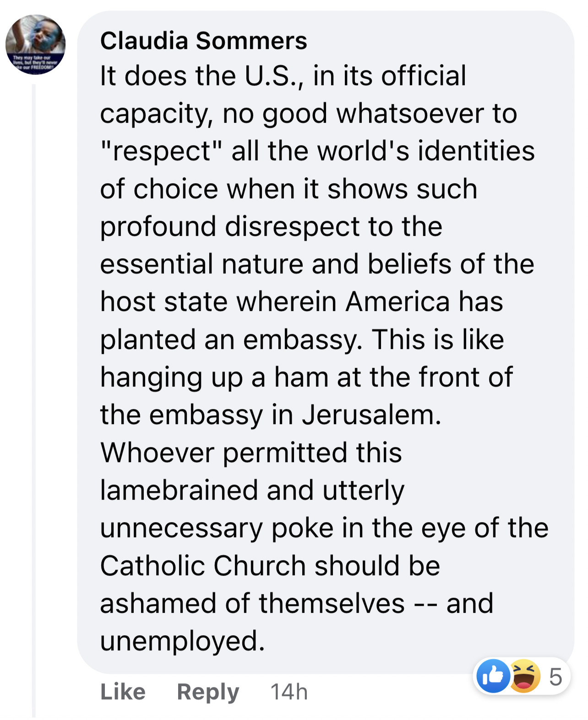Screen dimensions: 588x720
Task: Open Claudia Sommers' profile name link
Action: click(x=203, y=41)
